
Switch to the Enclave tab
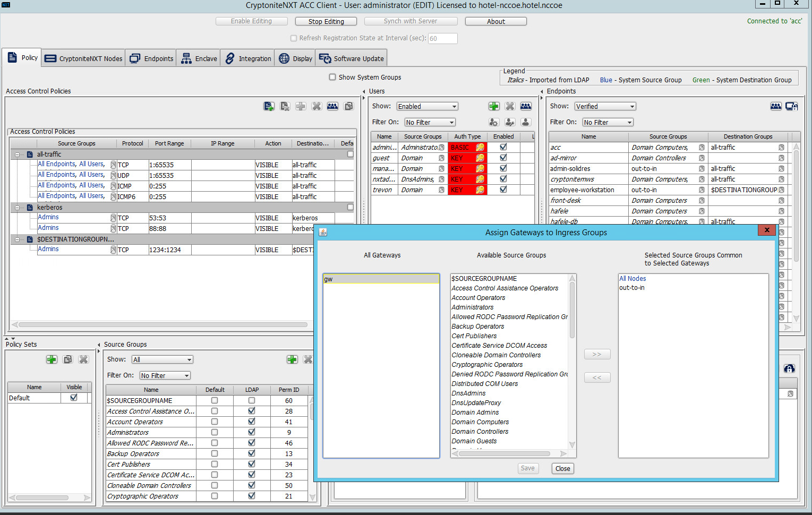coord(199,59)
